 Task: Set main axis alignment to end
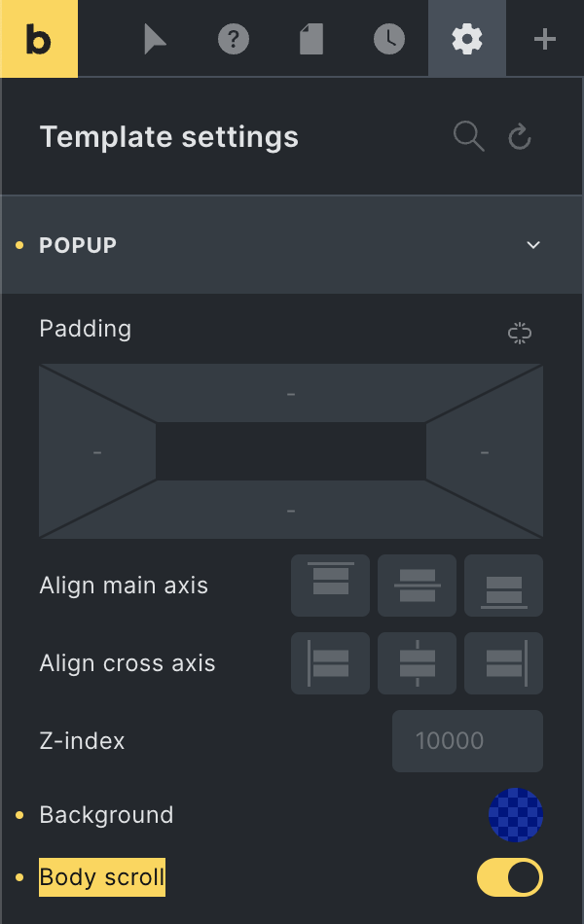[504, 586]
